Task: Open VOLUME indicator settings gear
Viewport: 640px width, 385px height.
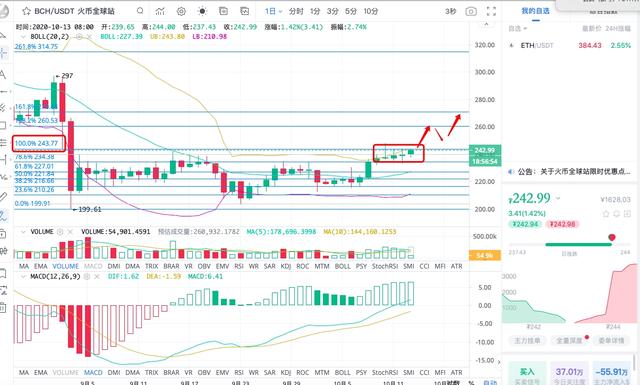Action: 60,231
